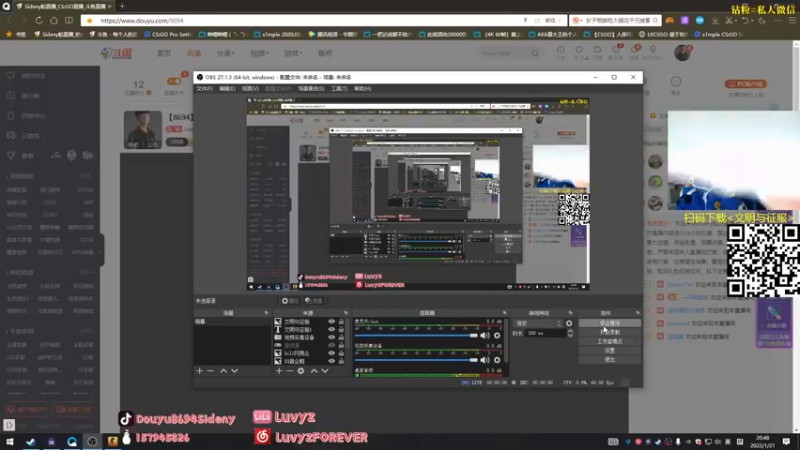Open the notification center in the system tray
This screenshot has width=800, height=450.
[x=786, y=441]
